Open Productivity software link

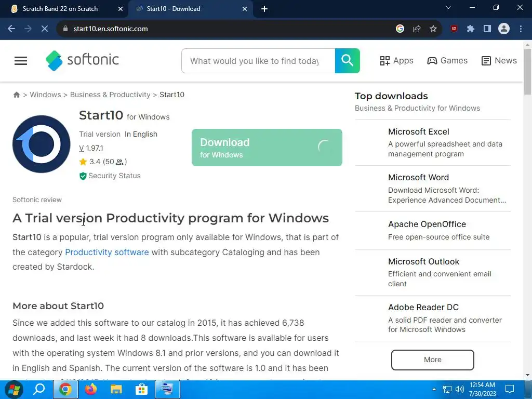click(x=107, y=252)
